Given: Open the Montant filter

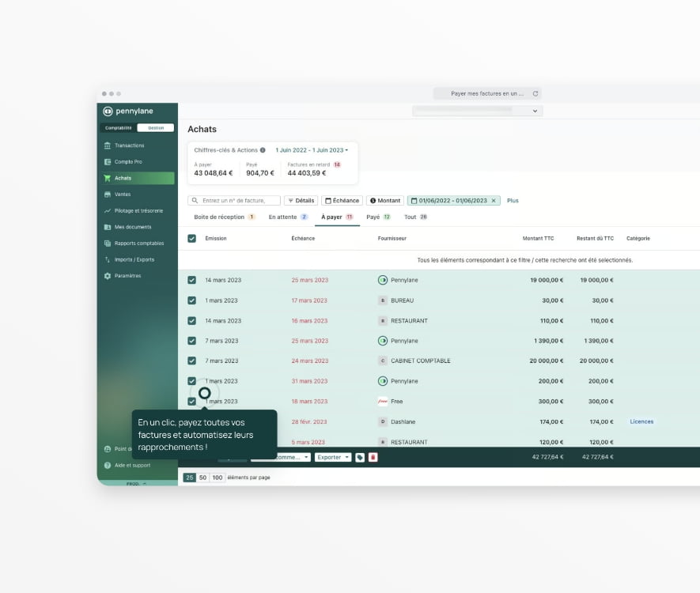Looking at the screenshot, I should coord(385,201).
